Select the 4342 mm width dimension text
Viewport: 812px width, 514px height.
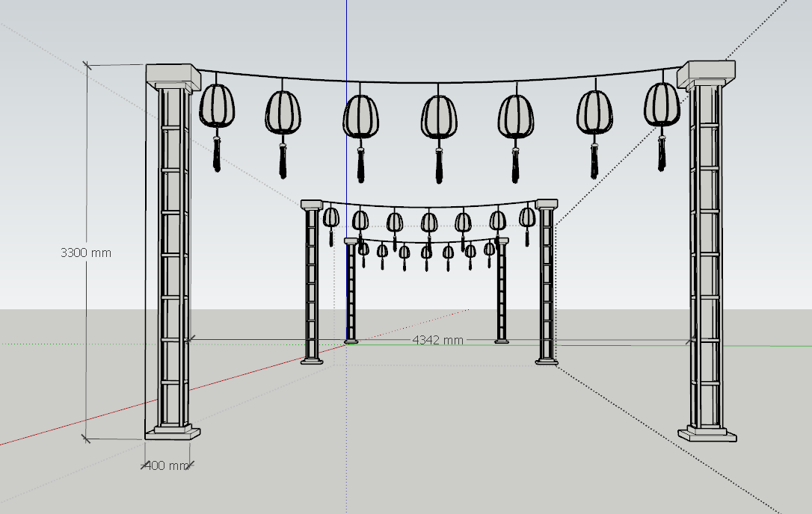[437, 340]
